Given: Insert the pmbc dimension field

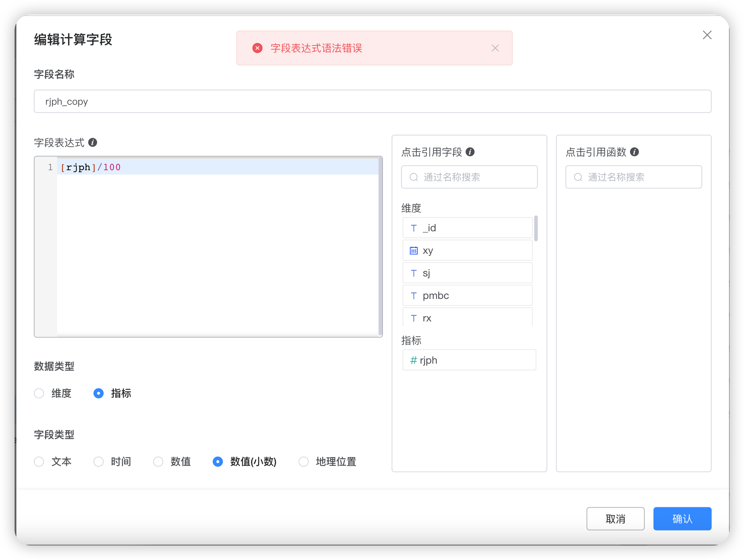Looking at the screenshot, I should (467, 296).
